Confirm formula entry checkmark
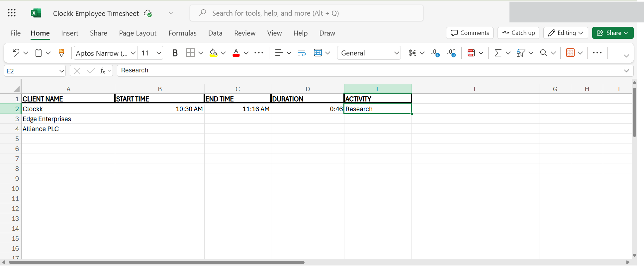This screenshot has height=266, width=644. click(91, 71)
